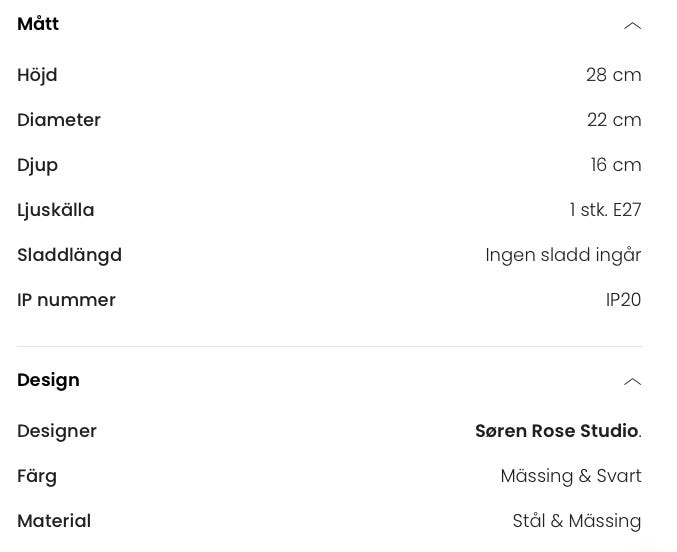This screenshot has height=552, width=677.
Task: Select the 22 cm diameter value
Action: coord(614,120)
